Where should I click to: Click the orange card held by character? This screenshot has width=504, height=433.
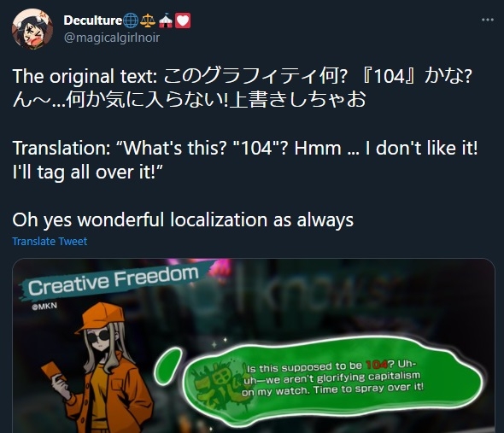tap(53, 372)
